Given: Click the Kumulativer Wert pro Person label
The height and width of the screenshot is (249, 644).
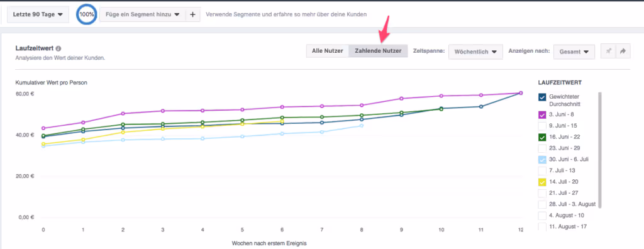Looking at the screenshot, I should pyautogui.click(x=51, y=82).
